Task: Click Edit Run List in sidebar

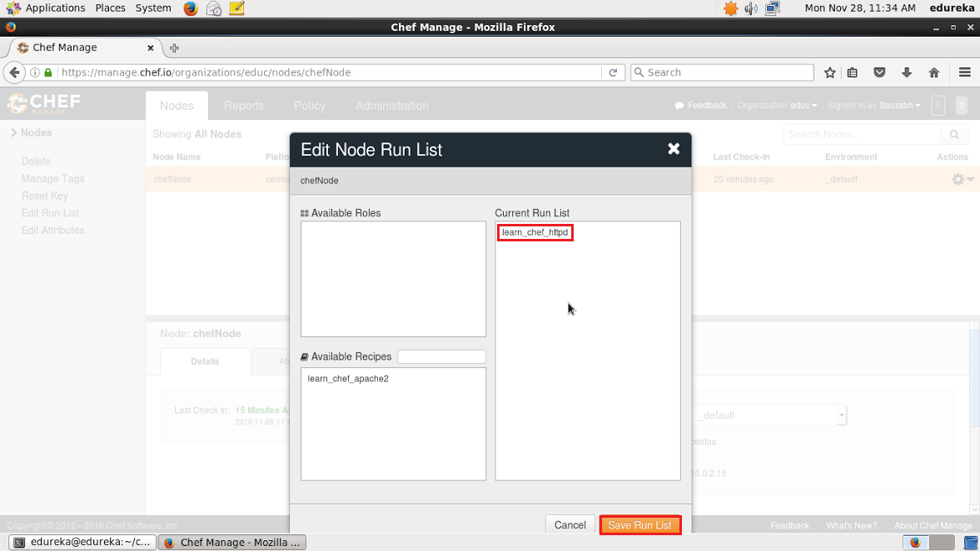Action: pos(50,213)
